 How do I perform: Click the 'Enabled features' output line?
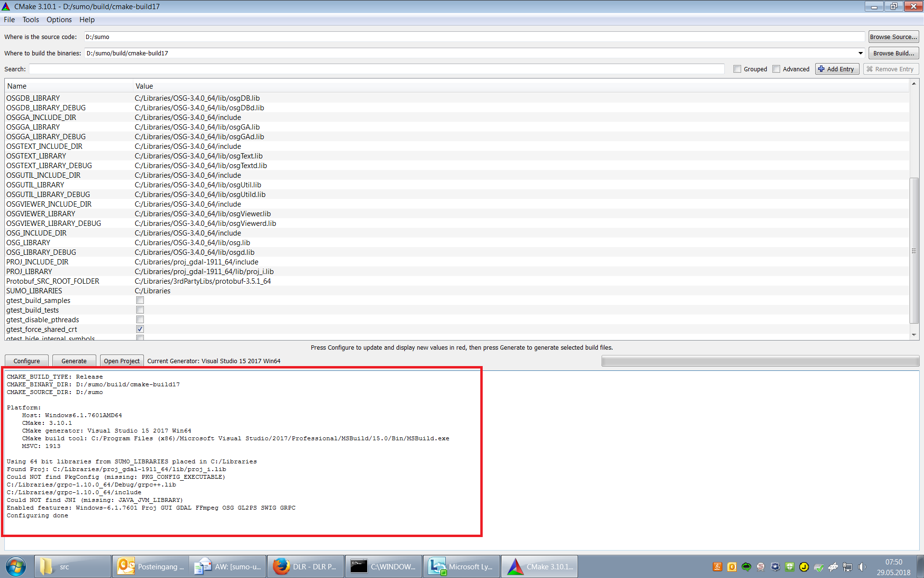151,508
